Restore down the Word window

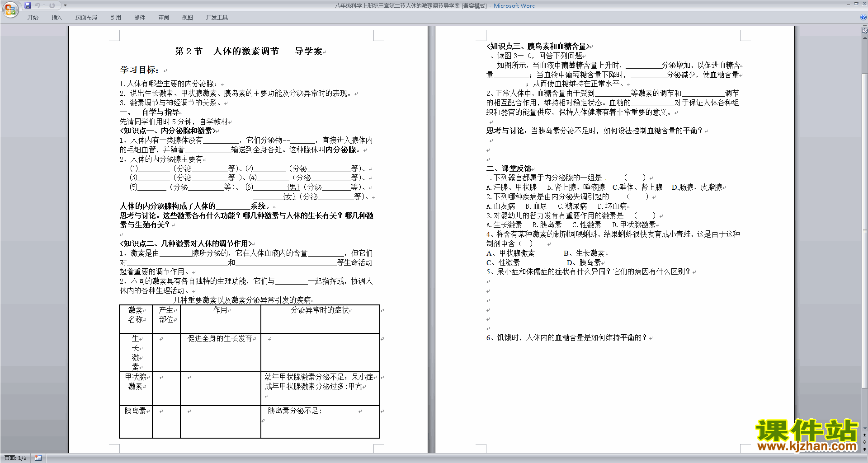856,4
